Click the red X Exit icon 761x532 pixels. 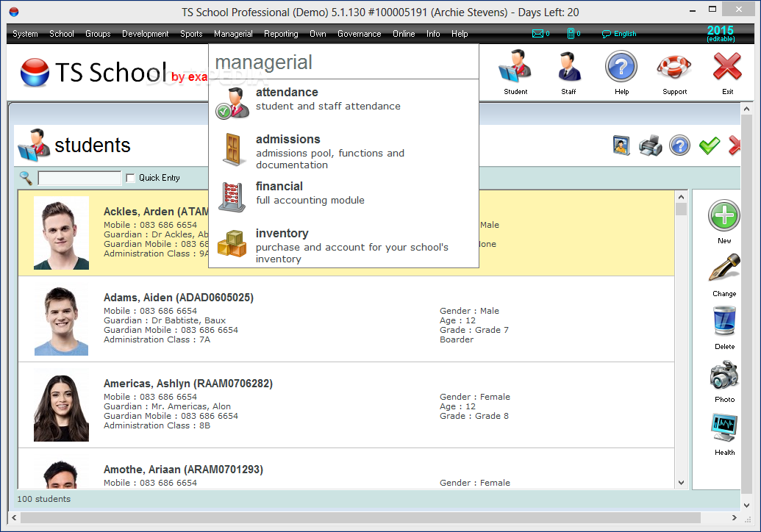[727, 66]
